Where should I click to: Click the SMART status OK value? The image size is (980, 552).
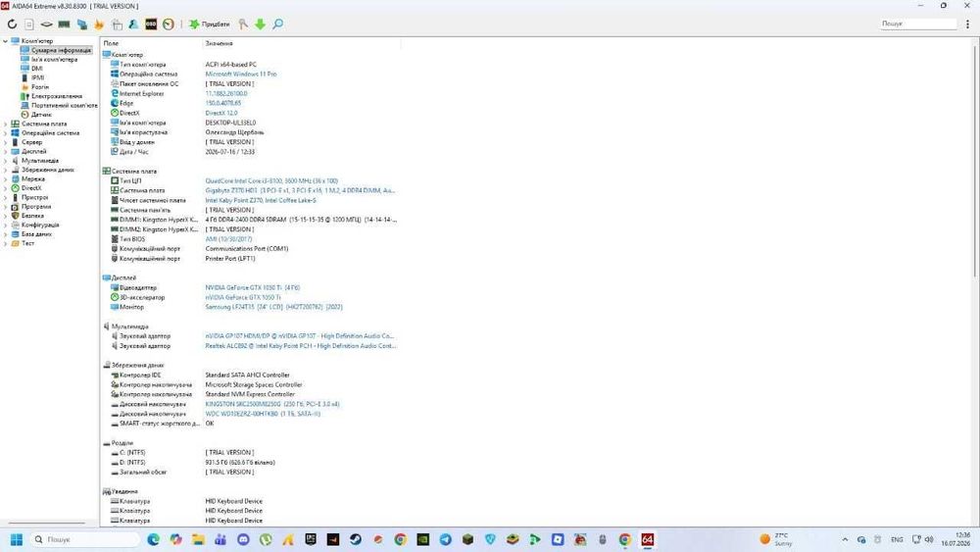(x=210, y=424)
